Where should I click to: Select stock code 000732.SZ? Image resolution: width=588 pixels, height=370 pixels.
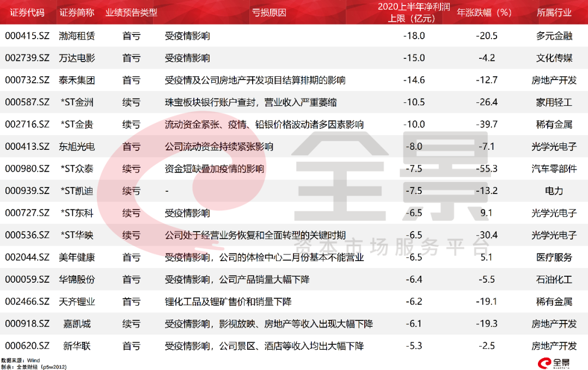(x=27, y=80)
